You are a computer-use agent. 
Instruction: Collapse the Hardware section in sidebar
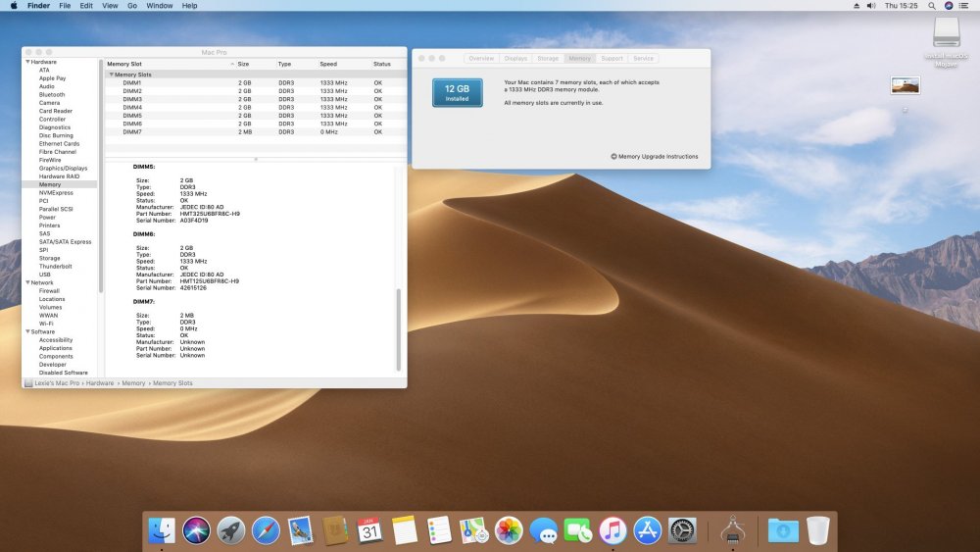click(x=27, y=62)
